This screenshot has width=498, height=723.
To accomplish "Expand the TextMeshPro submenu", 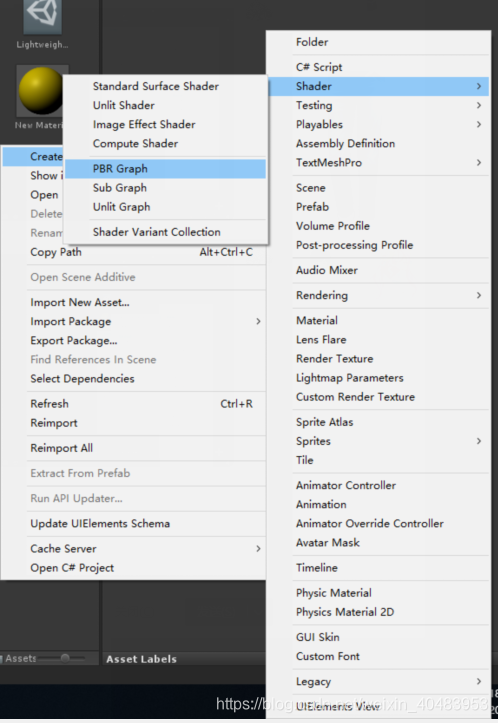I will pyautogui.click(x=378, y=163).
